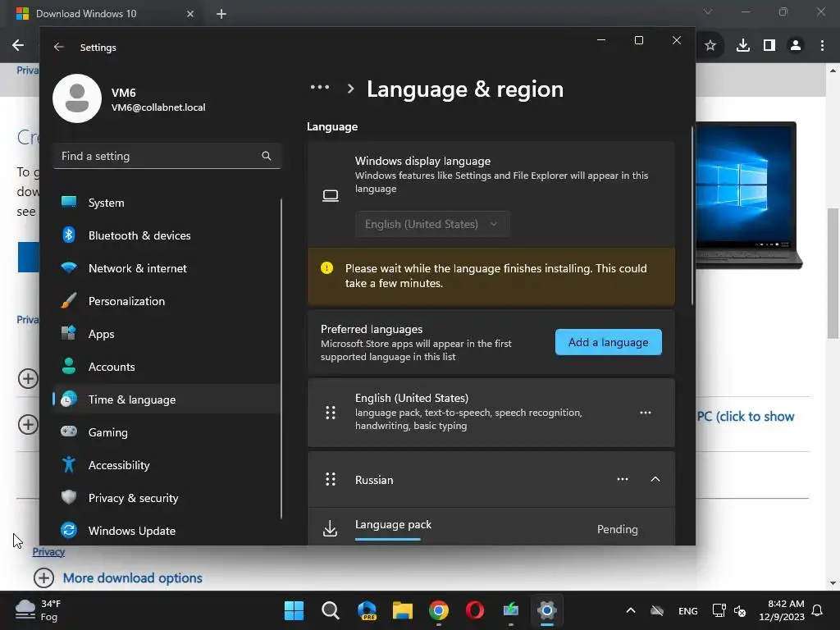Open Chrome three-dot menu
The width and height of the screenshot is (840, 630).
(822, 46)
